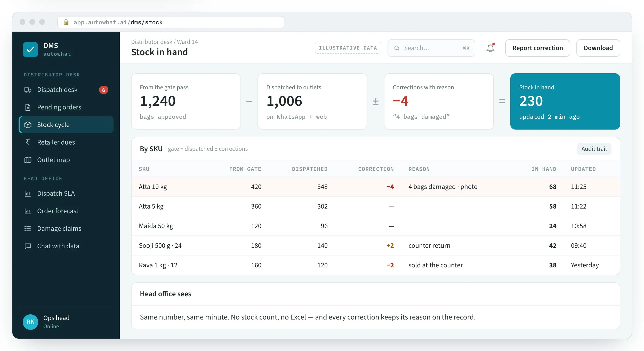Open the Chat with data bubble icon
This screenshot has width=644, height=351.
pos(28,246)
